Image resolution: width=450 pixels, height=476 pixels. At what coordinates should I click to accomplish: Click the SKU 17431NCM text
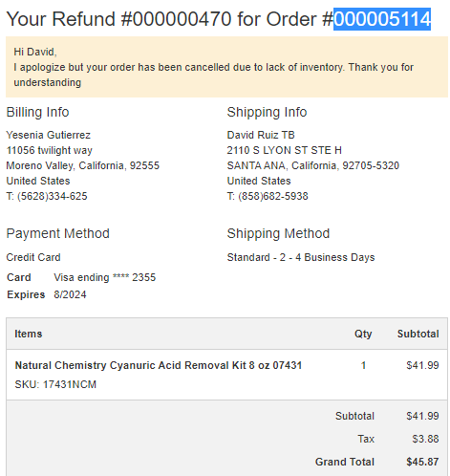point(55,384)
